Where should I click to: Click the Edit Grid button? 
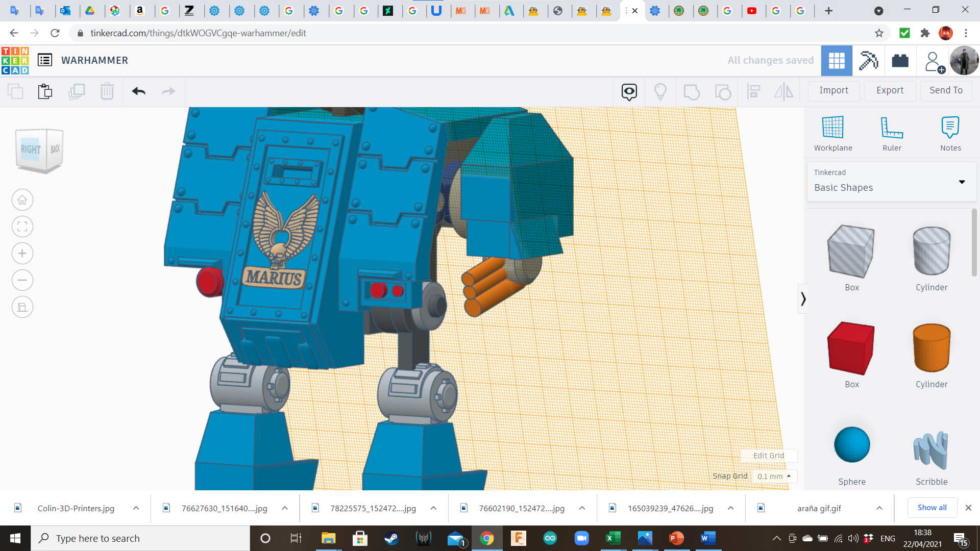[x=768, y=456]
